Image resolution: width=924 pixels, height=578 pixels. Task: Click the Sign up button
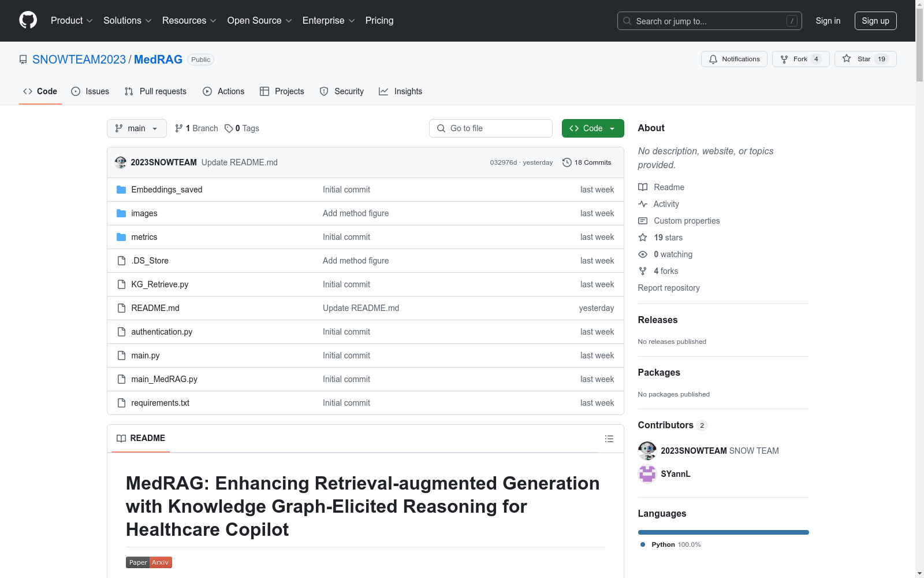pyautogui.click(x=875, y=21)
